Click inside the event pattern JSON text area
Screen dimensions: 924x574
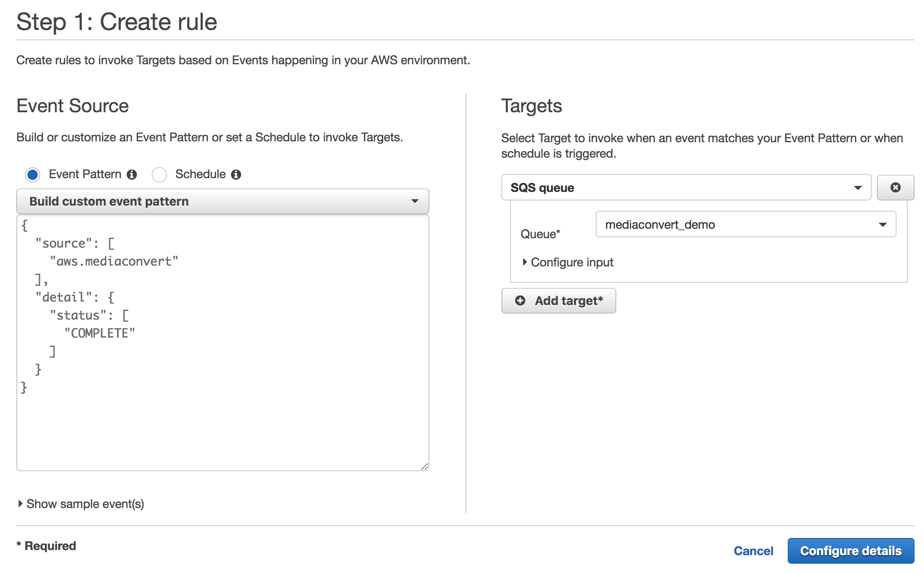pyautogui.click(x=223, y=343)
